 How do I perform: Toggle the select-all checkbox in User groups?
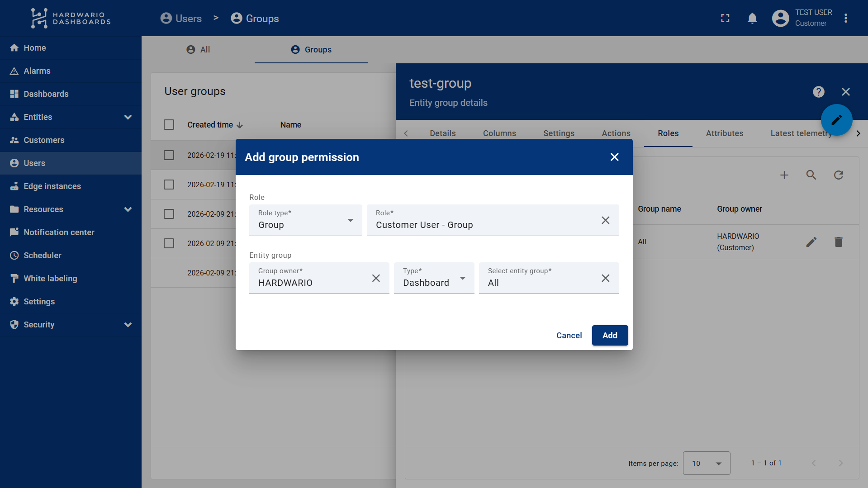[x=169, y=125]
